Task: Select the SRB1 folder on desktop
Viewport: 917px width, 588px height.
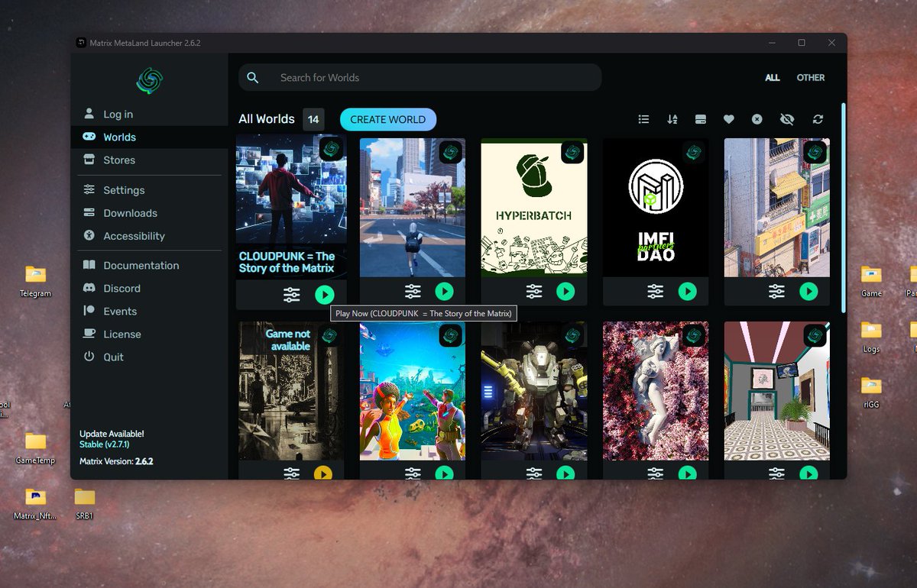Action: pyautogui.click(x=84, y=504)
